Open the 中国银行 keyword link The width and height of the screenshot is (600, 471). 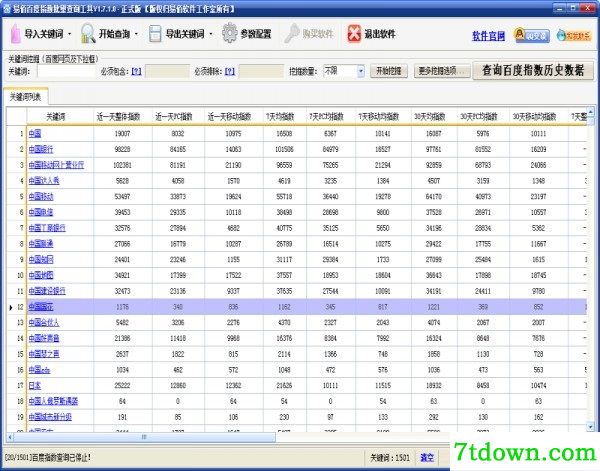(41, 149)
